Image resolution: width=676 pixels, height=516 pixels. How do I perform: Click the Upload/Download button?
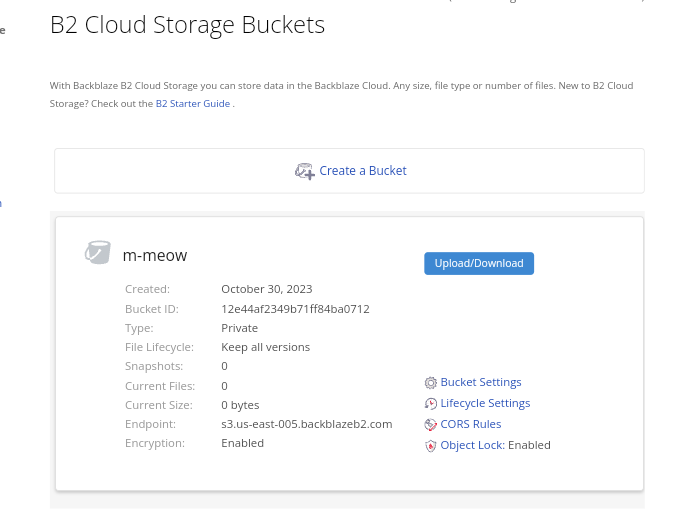479,263
